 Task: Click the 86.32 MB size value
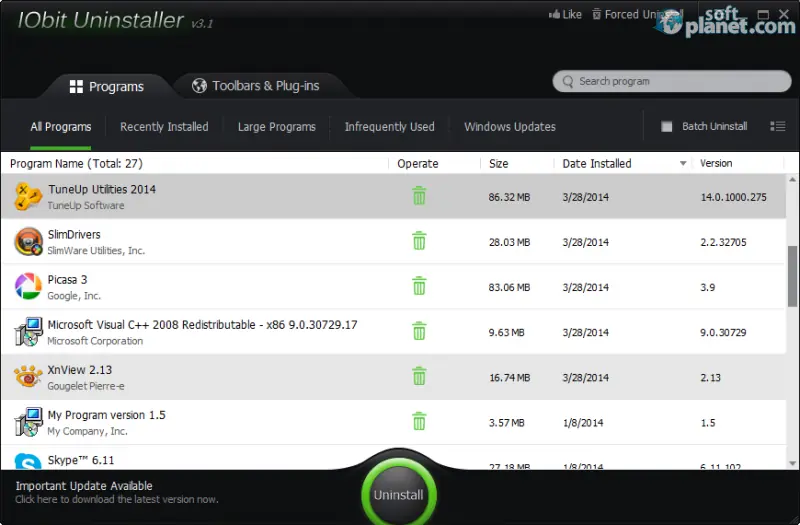pos(509,197)
